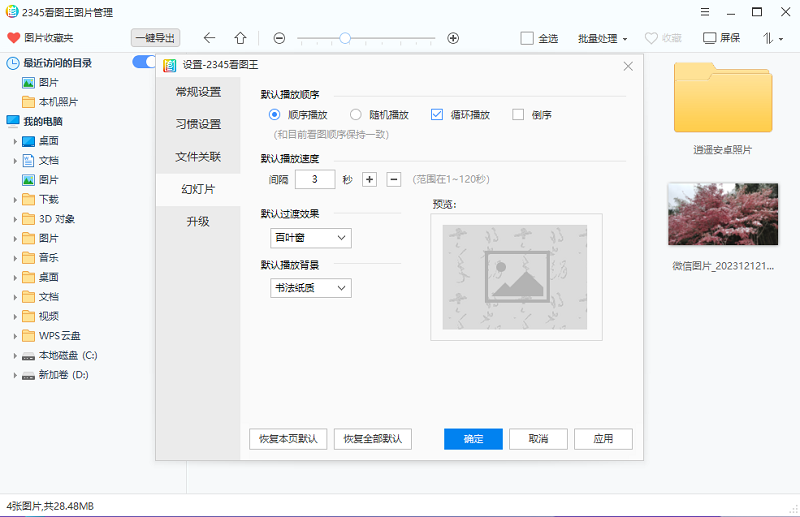800x517 pixels.
Task: Open the 书法纸质 background dropdown
Action: coord(311,288)
